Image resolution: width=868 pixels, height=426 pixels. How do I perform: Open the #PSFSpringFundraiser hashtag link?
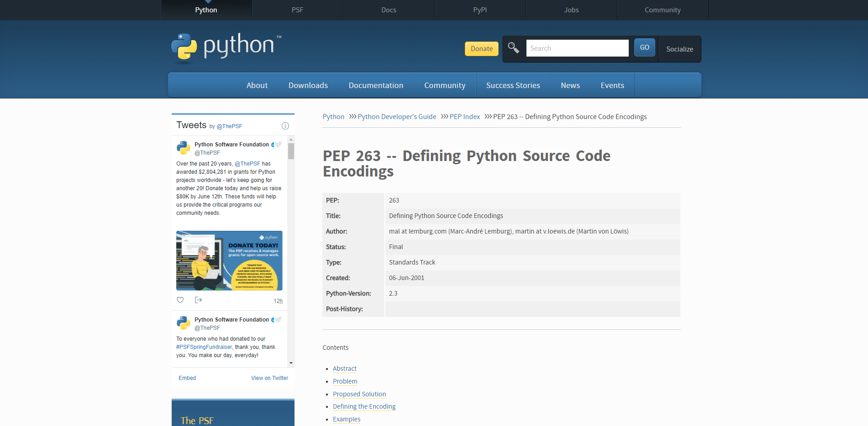tap(204, 347)
